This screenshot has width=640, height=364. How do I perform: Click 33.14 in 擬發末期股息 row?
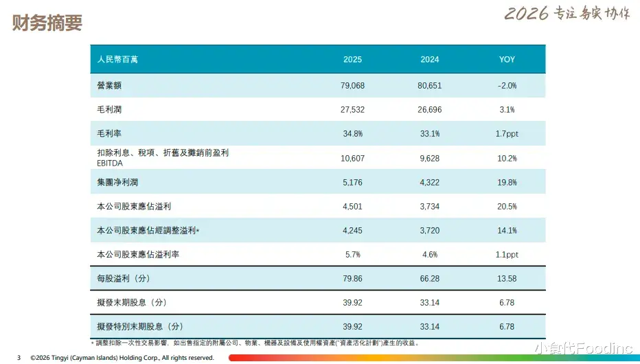click(x=430, y=303)
